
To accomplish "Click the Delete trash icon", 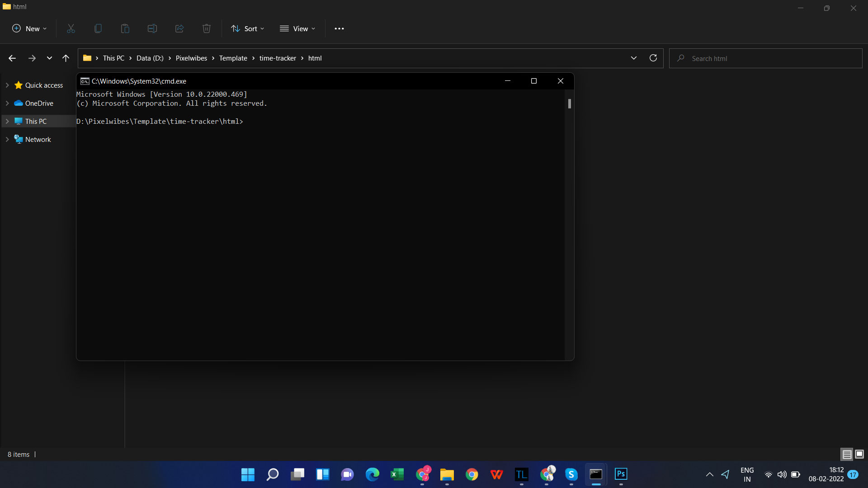I will pos(207,28).
